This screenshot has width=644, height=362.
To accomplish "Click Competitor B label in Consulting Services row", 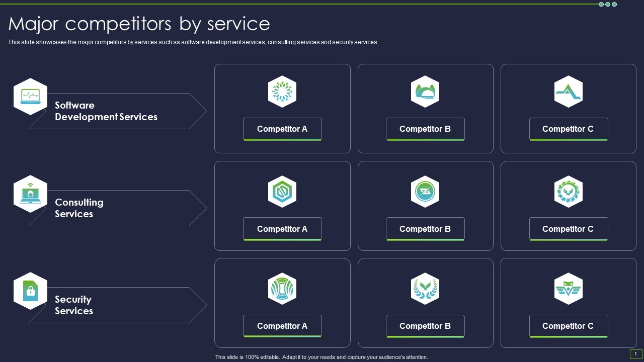I will click(425, 229).
